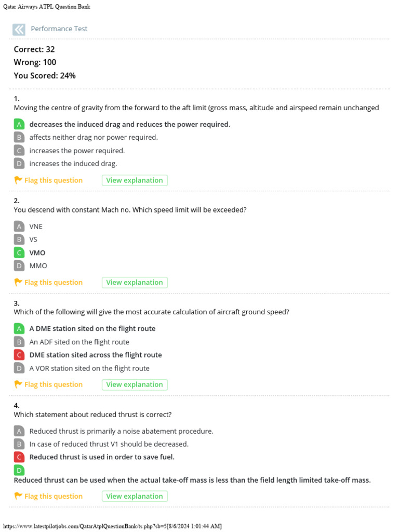The image size is (399, 532).
Task: Pick red option C badge in question 3
Action: [19, 355]
